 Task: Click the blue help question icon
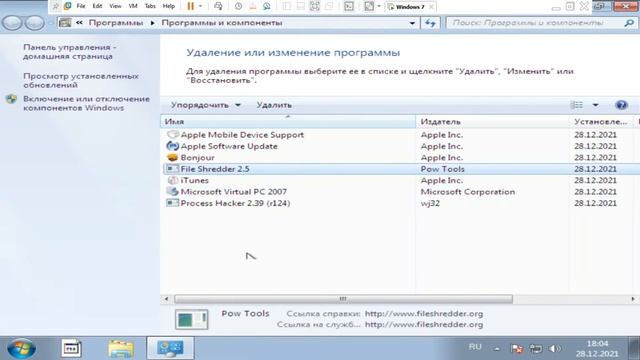click(621, 105)
